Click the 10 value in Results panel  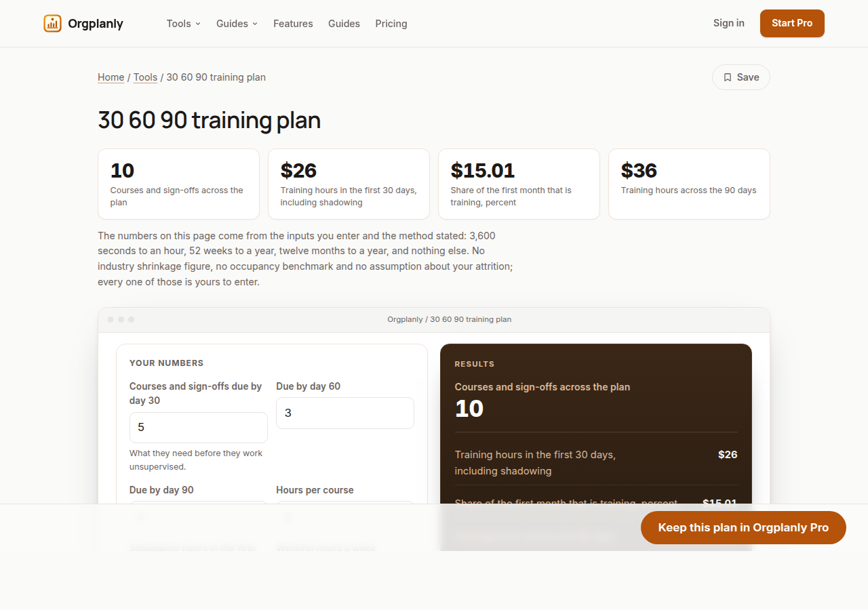[x=469, y=409]
